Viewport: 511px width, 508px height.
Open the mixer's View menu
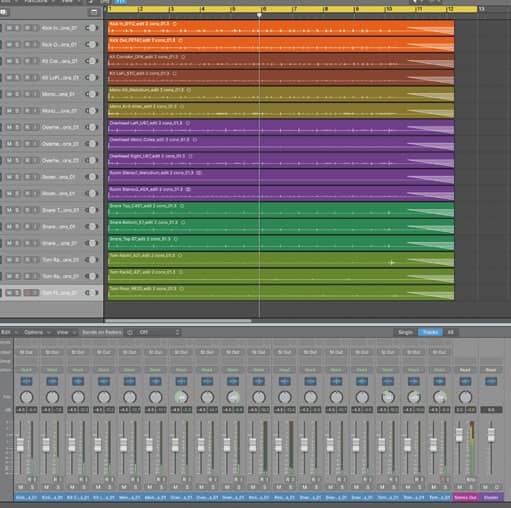(66, 332)
